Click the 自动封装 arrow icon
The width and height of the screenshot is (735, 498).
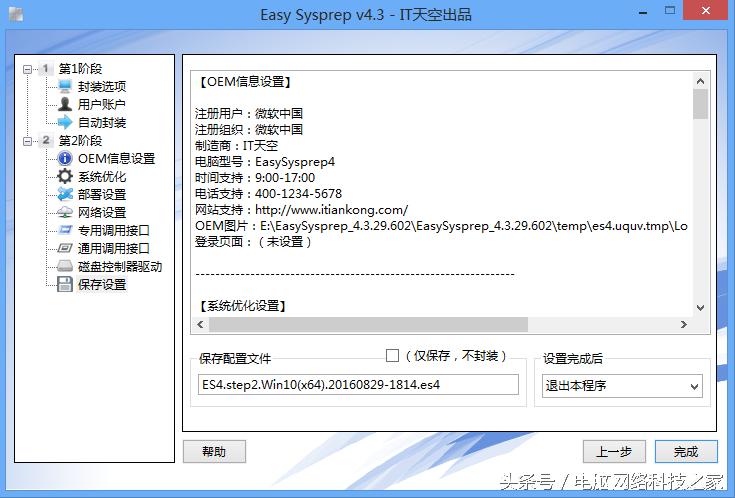tap(65, 123)
